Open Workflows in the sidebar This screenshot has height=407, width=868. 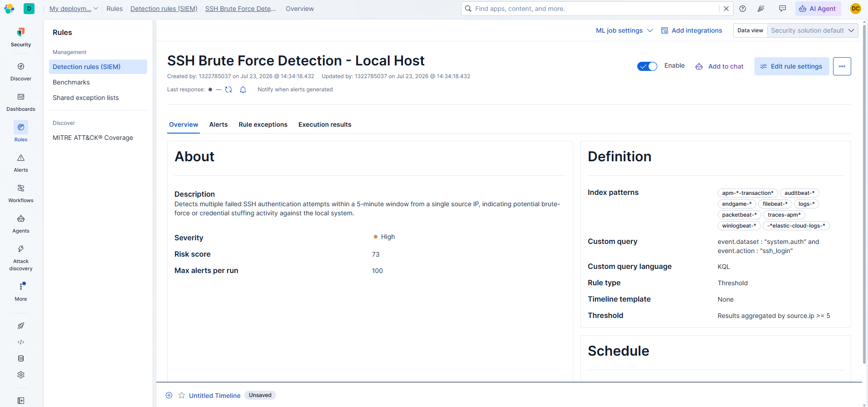pos(21,194)
